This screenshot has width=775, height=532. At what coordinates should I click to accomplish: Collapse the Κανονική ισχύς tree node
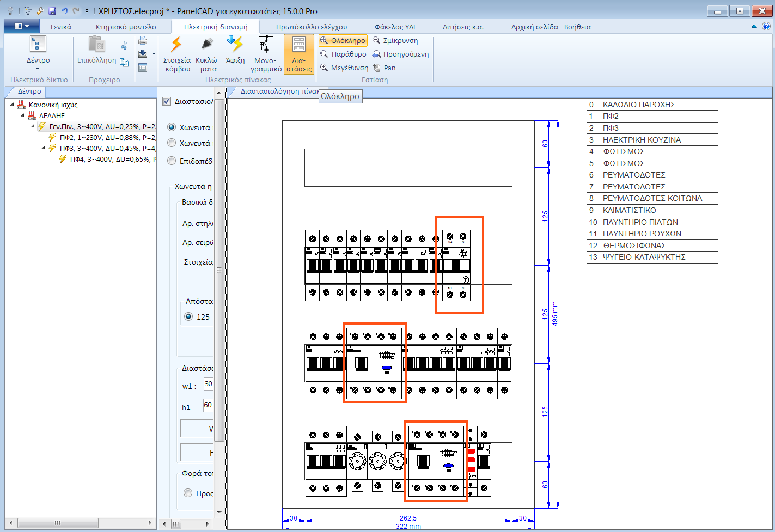point(13,105)
